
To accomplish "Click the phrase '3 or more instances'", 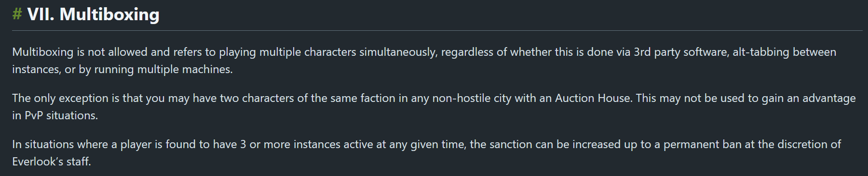I will pos(290,144).
